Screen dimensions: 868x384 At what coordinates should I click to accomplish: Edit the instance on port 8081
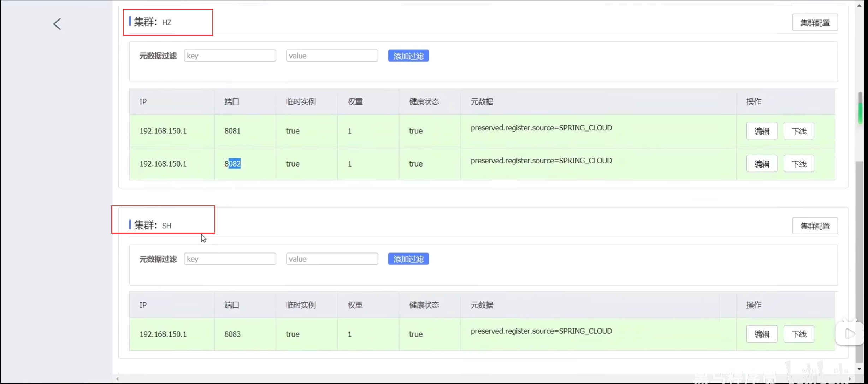761,131
